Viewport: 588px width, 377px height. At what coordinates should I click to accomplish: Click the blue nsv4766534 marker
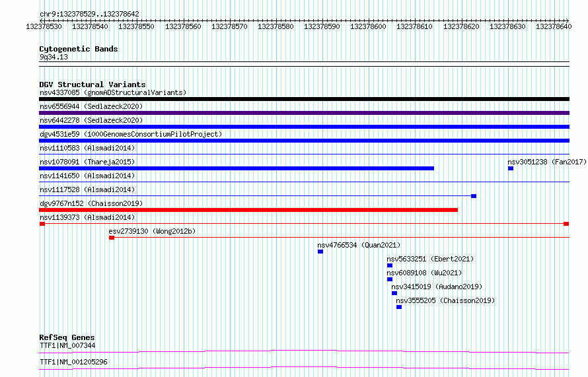(x=320, y=252)
